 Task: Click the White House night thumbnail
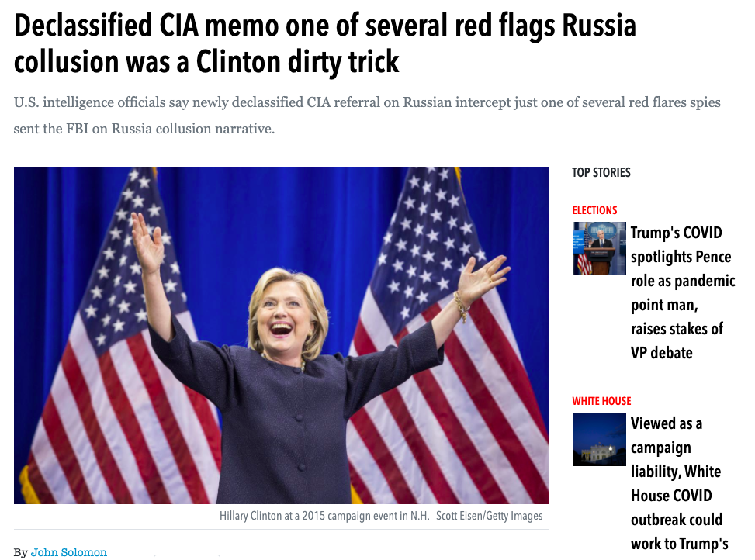pyautogui.click(x=599, y=439)
